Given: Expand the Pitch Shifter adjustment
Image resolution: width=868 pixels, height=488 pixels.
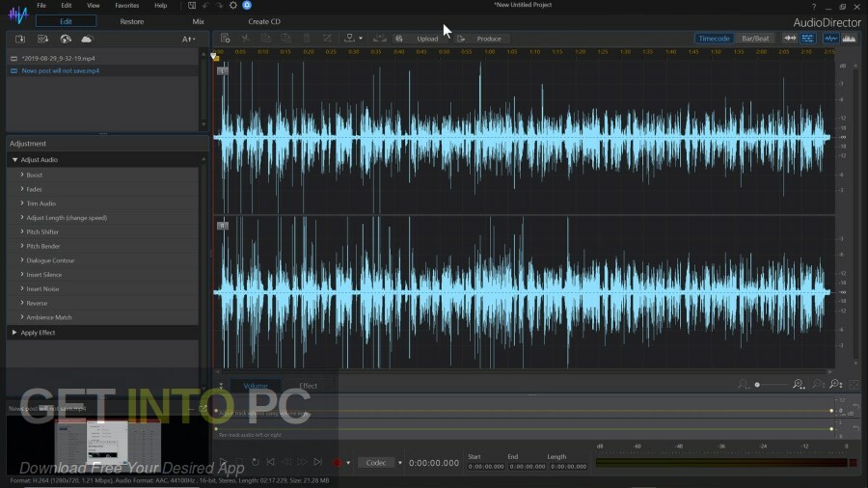Looking at the screenshot, I should 22,231.
